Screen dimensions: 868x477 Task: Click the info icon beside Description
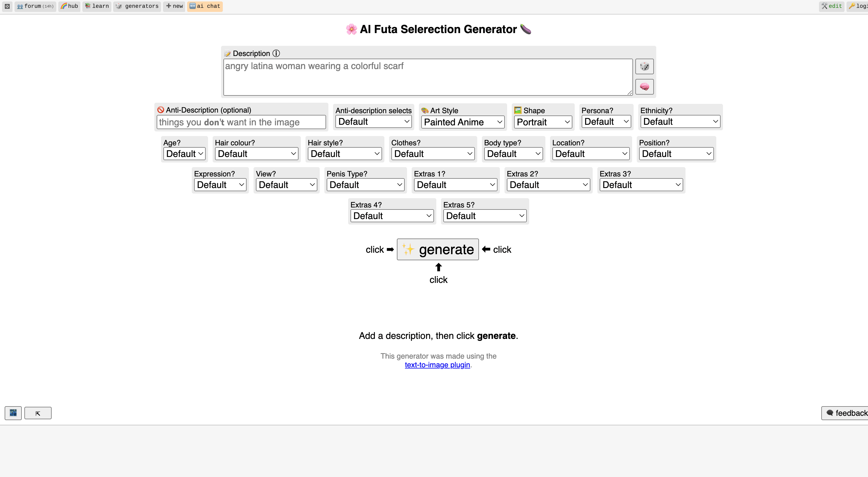point(276,53)
